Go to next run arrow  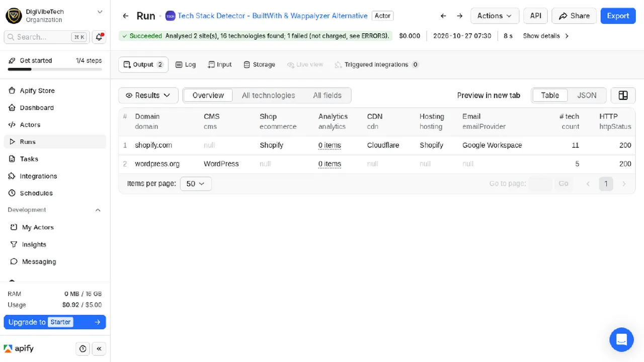(x=460, y=16)
